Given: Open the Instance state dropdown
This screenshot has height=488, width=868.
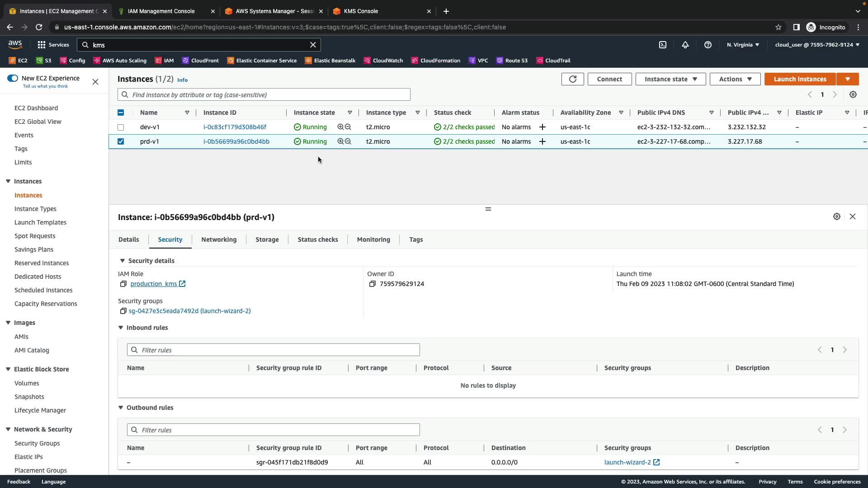Looking at the screenshot, I should click(670, 79).
